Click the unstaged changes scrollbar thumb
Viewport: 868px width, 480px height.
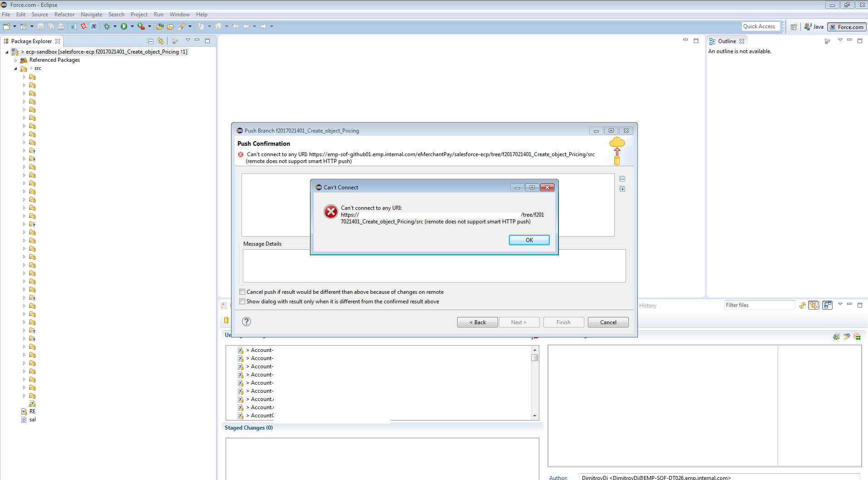[x=535, y=357]
